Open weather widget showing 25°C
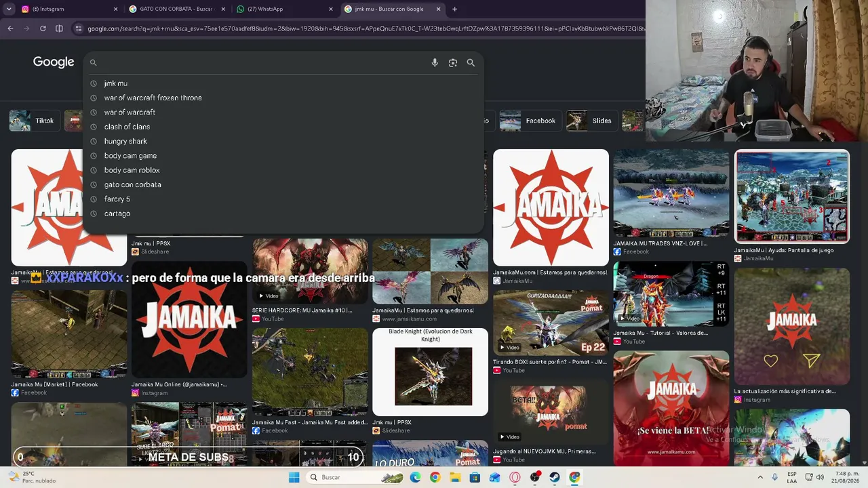Image resolution: width=868 pixels, height=488 pixels. pyautogui.click(x=34, y=477)
